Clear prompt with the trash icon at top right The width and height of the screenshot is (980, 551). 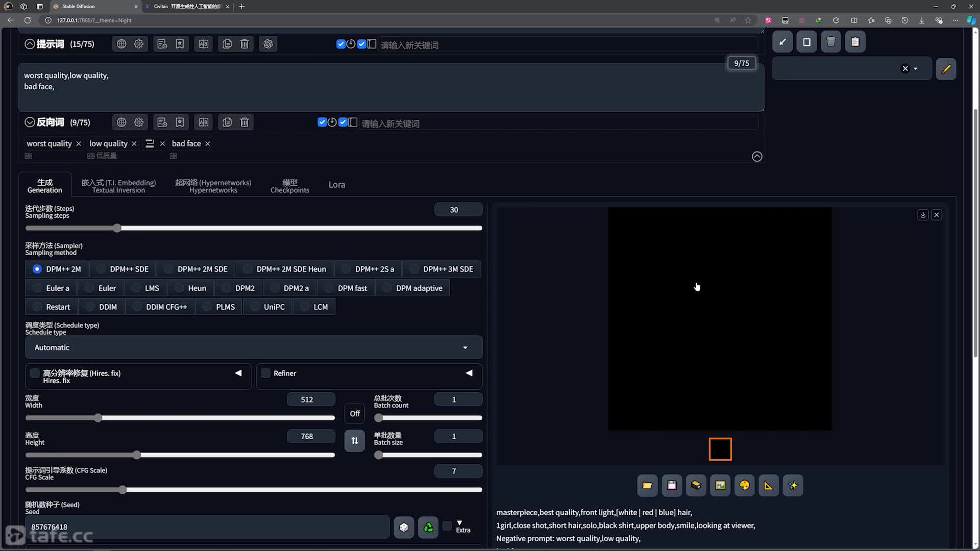[831, 42]
